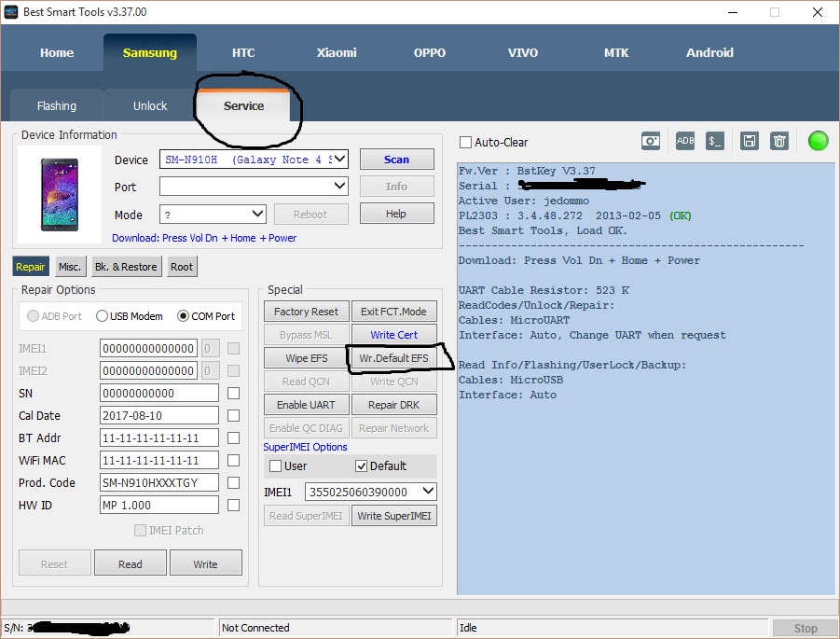The image size is (840, 639).
Task: Open the Root section
Action: point(182,267)
